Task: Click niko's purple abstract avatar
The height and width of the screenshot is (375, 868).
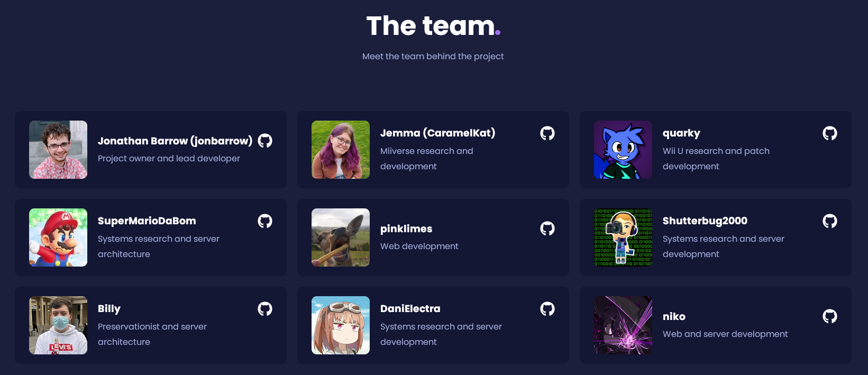Action: click(623, 325)
